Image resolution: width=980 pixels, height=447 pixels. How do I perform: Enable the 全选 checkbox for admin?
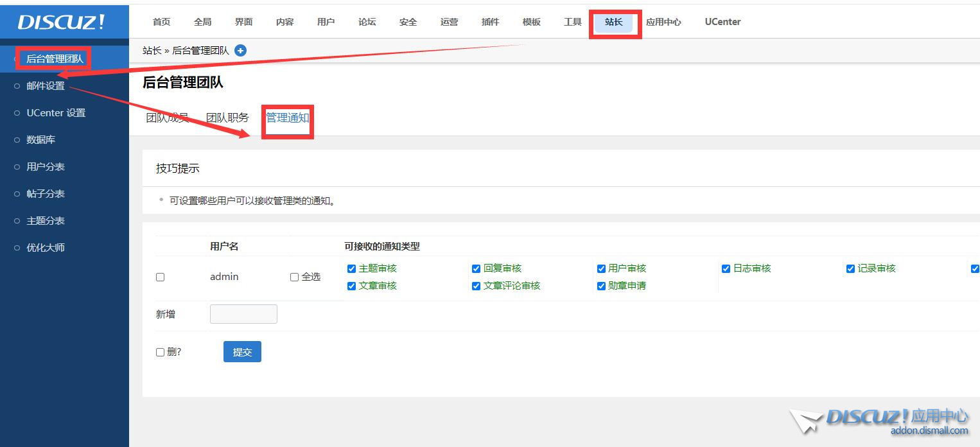pos(294,277)
